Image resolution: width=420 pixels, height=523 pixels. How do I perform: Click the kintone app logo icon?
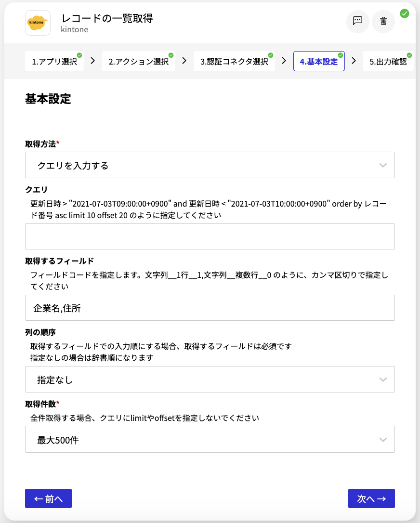[38, 23]
